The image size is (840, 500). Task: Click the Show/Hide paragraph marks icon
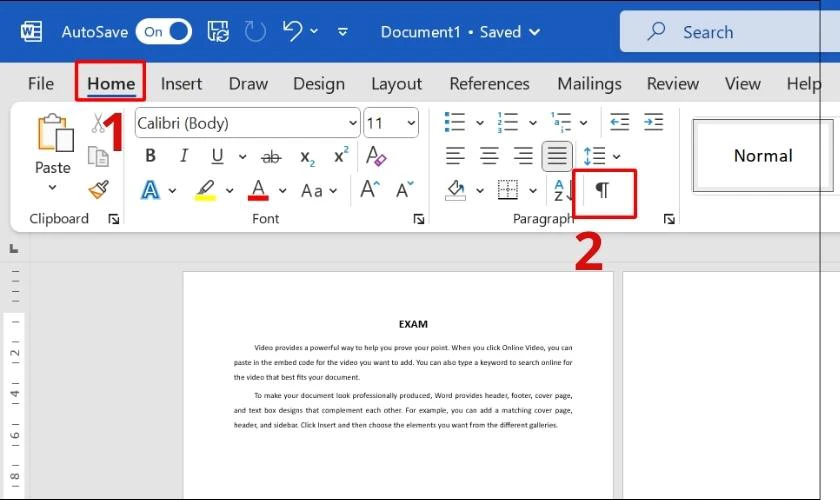(x=602, y=190)
